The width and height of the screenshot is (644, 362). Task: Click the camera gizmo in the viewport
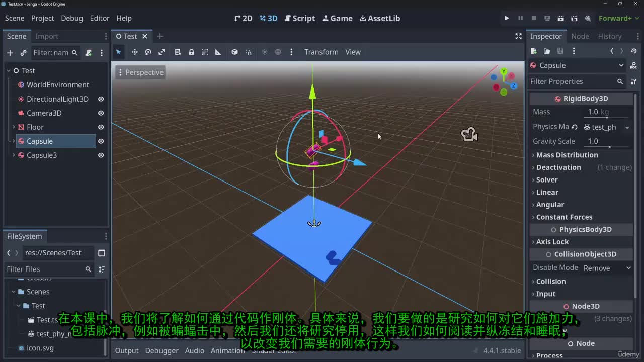pyautogui.click(x=469, y=134)
